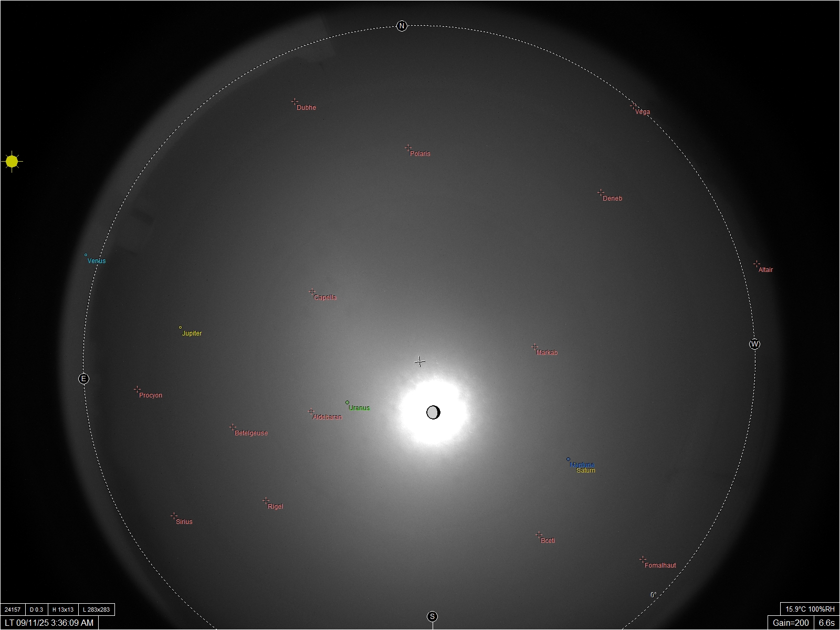Click the Venus label text
Image resolution: width=840 pixels, height=630 pixels.
click(97, 261)
